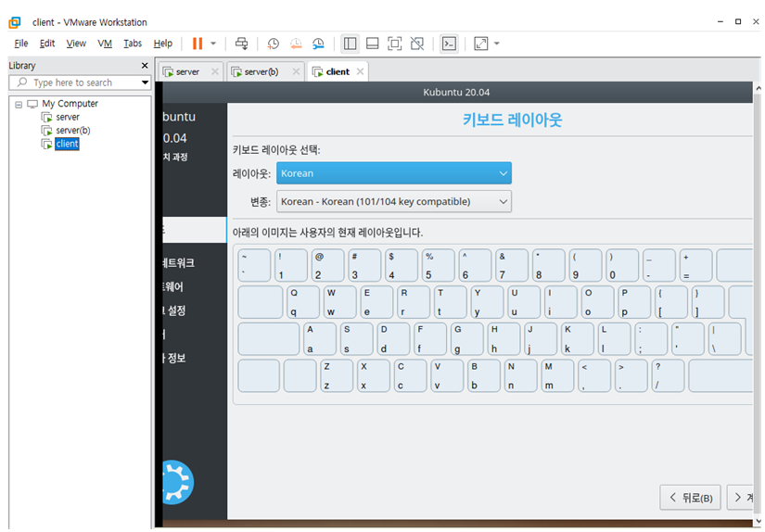Click the 네트워크 installer step
Viewport: 765px width, 532px height.
[x=179, y=263]
